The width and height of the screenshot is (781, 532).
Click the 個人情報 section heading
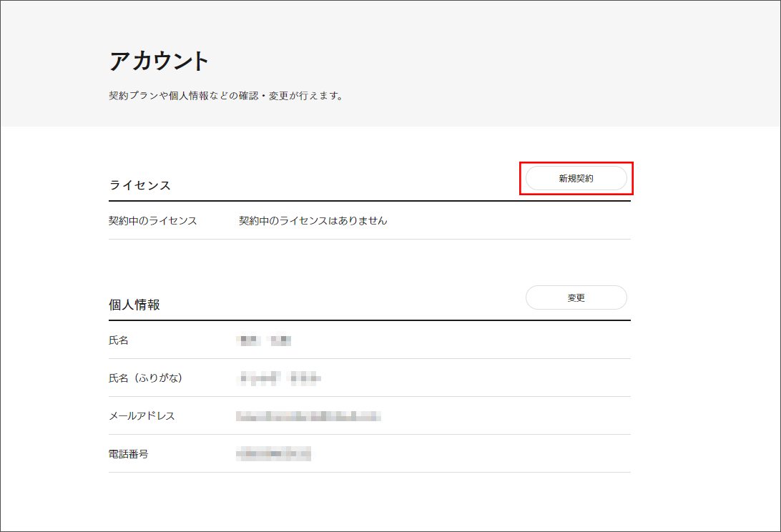point(134,305)
